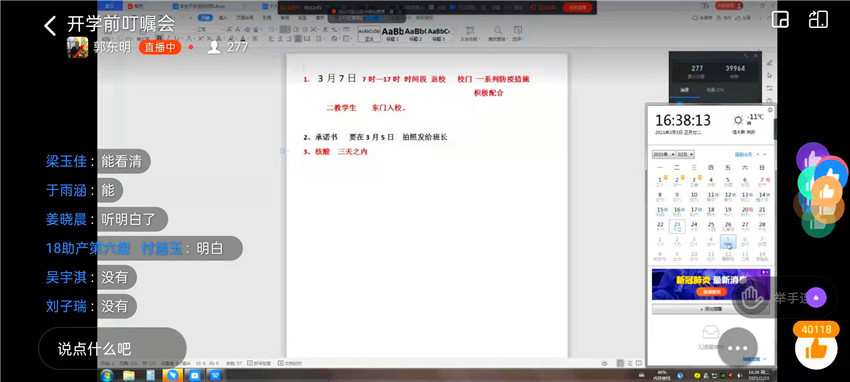Image resolution: width=850 pixels, height=382 pixels.
Task: Go back with the arrow beside 开学前叮嘱会
Action: pyautogui.click(x=50, y=25)
